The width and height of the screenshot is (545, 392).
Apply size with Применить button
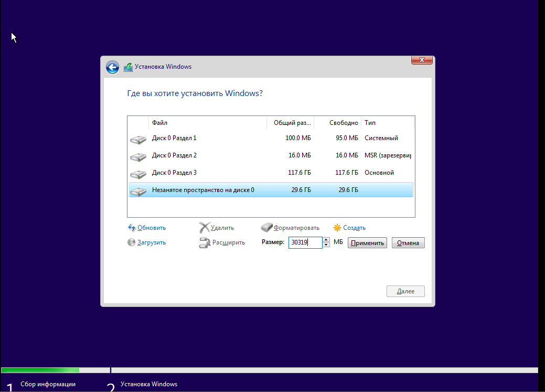[x=367, y=243]
